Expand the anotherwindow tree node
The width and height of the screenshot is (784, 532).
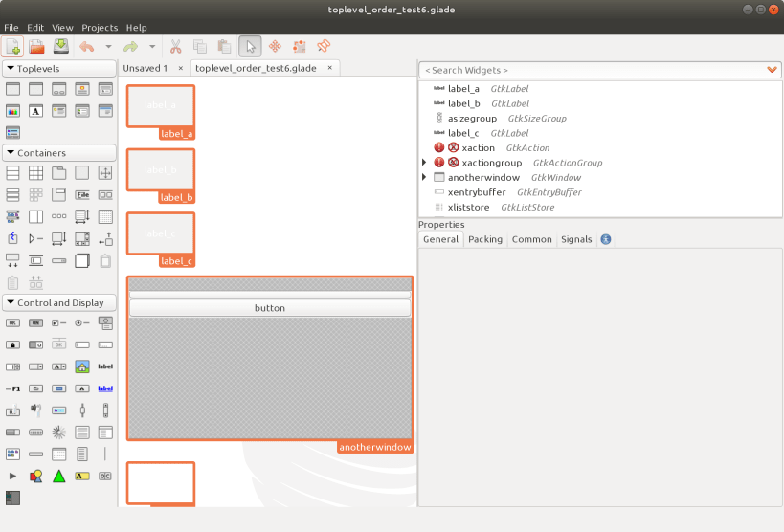click(424, 177)
